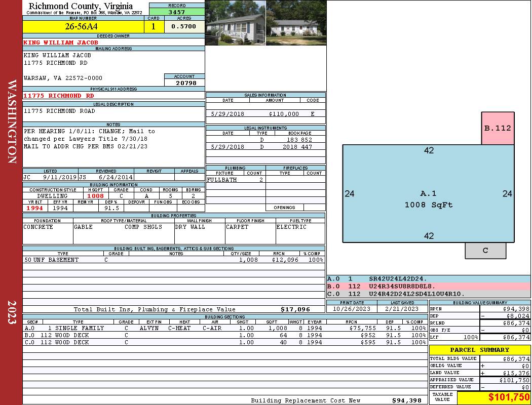Click land value $15,376
Viewport: 532px width, 405px height.
516,373
